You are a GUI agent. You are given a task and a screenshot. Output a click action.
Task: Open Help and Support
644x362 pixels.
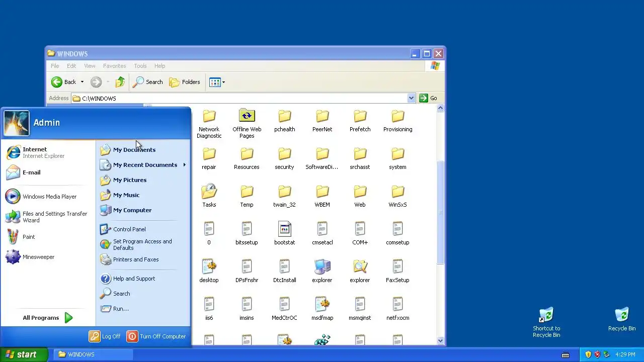click(143, 279)
